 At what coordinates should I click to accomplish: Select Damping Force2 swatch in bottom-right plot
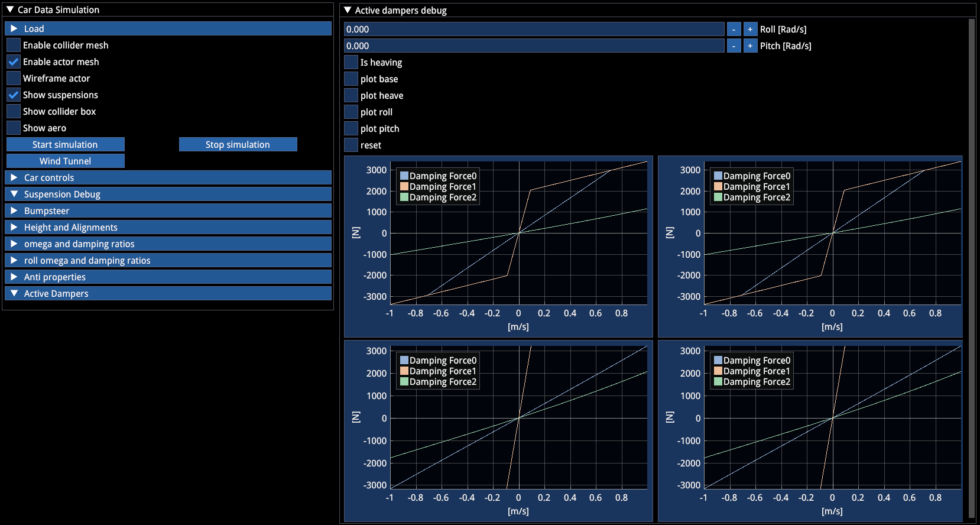(718, 381)
